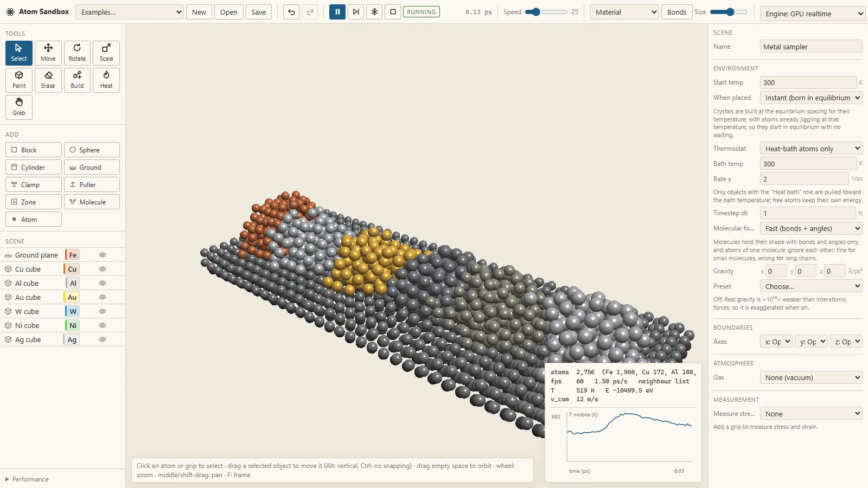
Task: Adjust the Speed slider
Action: (x=546, y=12)
